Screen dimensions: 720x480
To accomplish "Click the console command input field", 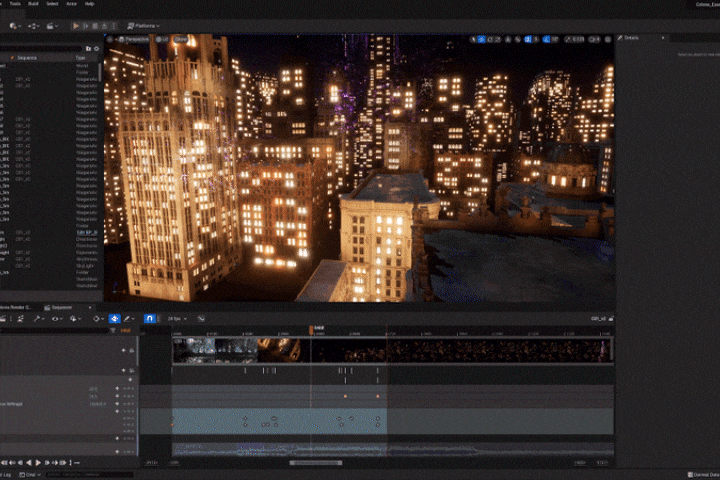I will pos(90,475).
